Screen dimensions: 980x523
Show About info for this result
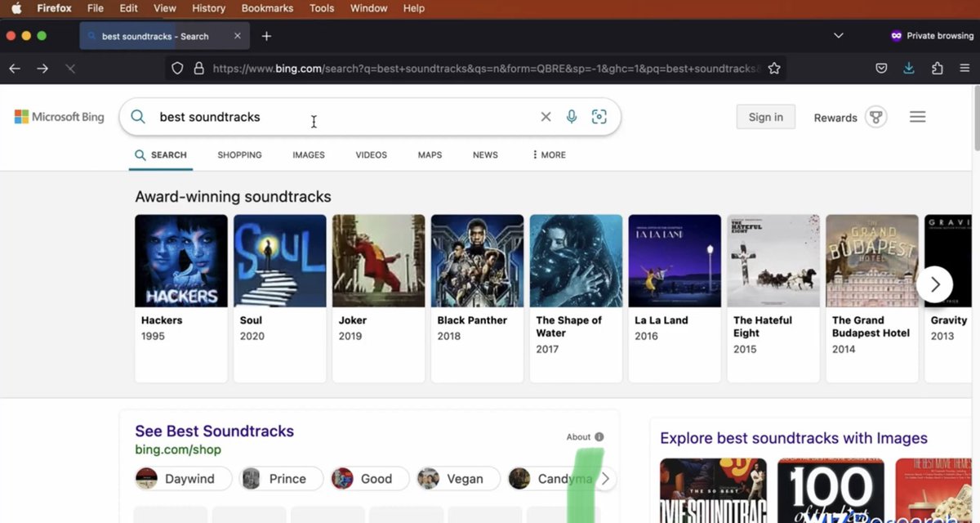pos(585,437)
